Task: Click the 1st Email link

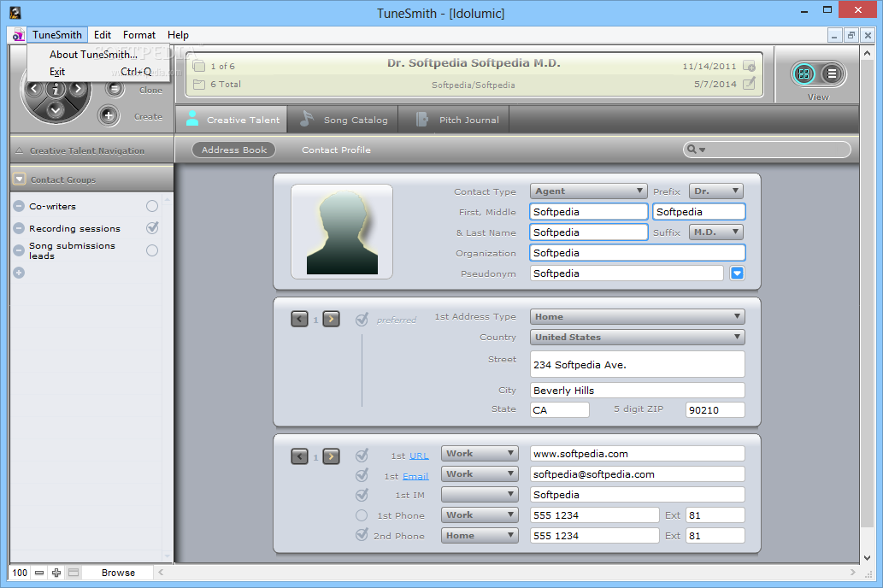Action: 415,476
